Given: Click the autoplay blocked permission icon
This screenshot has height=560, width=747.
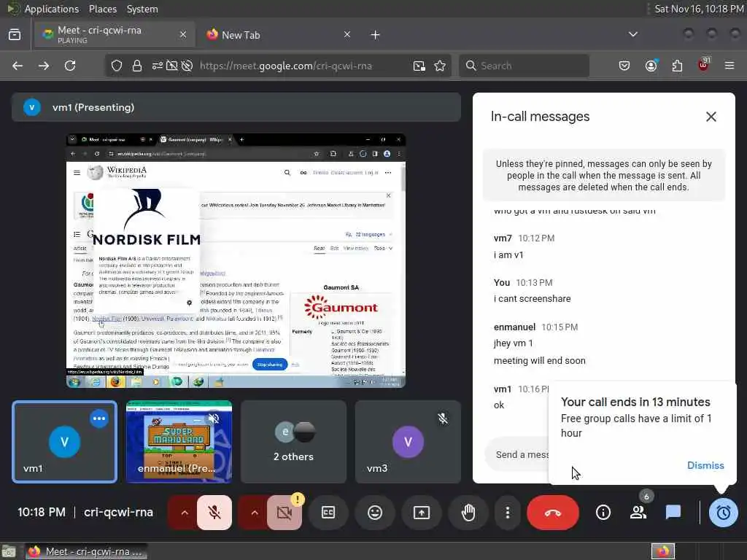Looking at the screenshot, I should click(187, 66).
